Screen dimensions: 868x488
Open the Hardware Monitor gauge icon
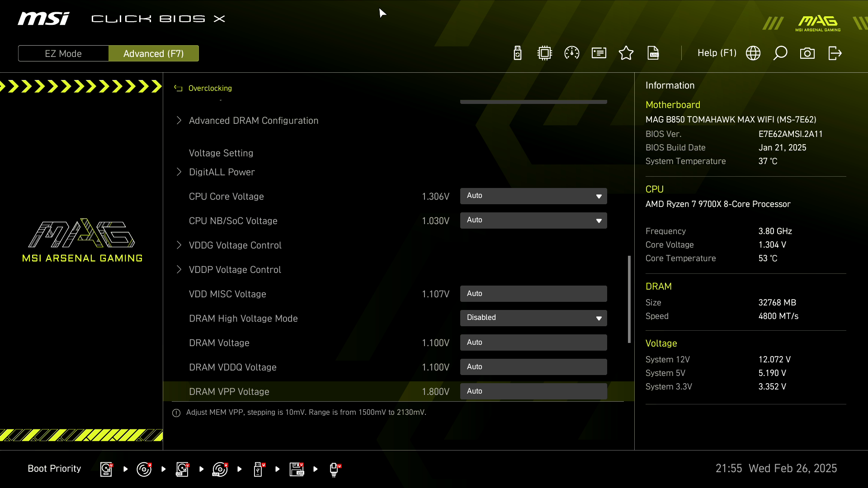[571, 53]
